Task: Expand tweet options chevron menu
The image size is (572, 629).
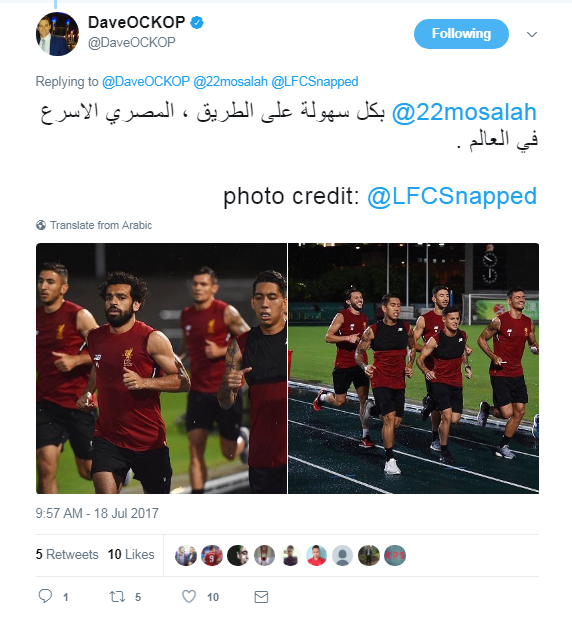Action: tap(532, 34)
